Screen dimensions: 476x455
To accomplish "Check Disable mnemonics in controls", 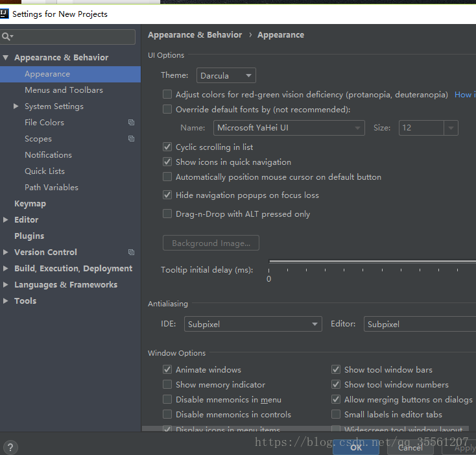I will pos(167,414).
